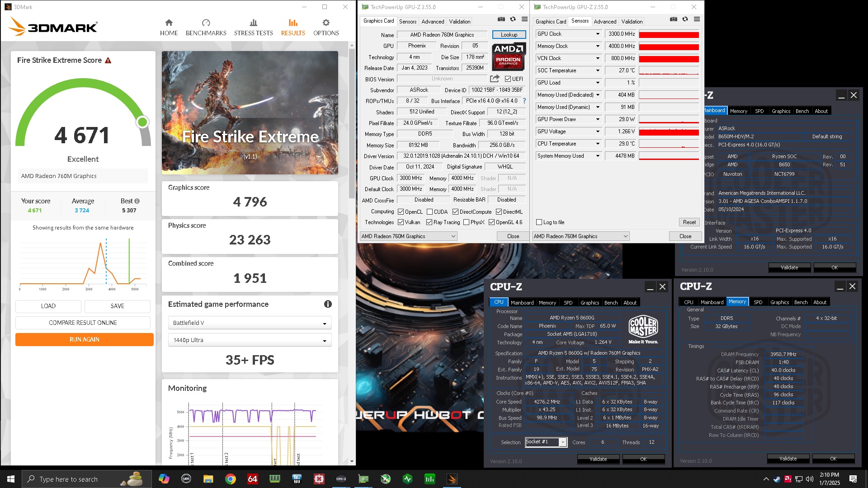Open 3DMark OPTIONS gear
Image resolution: width=868 pixels, height=488 pixels.
(x=326, y=27)
